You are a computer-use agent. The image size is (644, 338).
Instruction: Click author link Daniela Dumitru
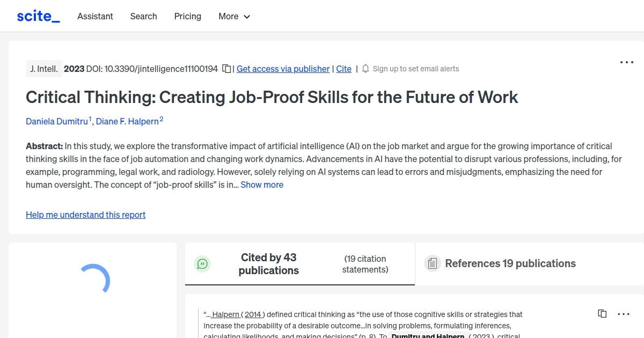pyautogui.click(x=57, y=121)
